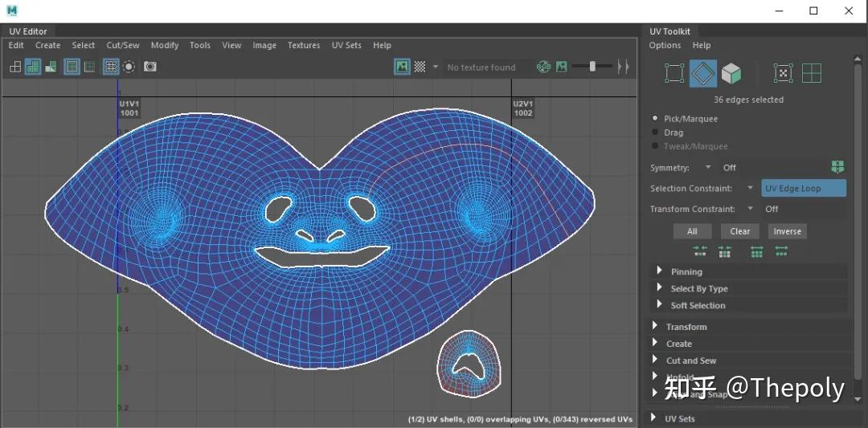Click the Inverse button
The width and height of the screenshot is (868, 428).
tap(787, 231)
